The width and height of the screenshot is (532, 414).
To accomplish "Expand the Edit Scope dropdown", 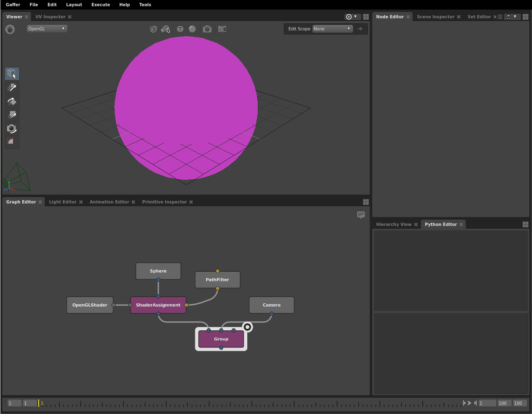I will (x=332, y=29).
